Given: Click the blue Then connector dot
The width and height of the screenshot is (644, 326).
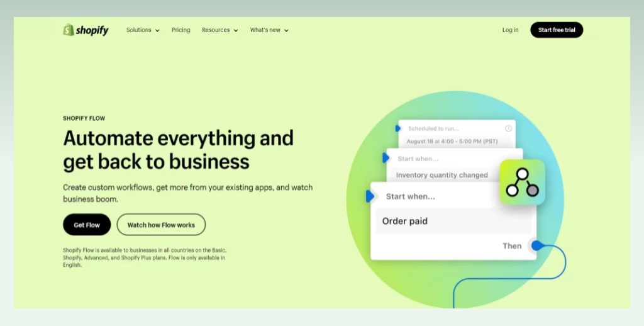Looking at the screenshot, I should [x=537, y=246].
